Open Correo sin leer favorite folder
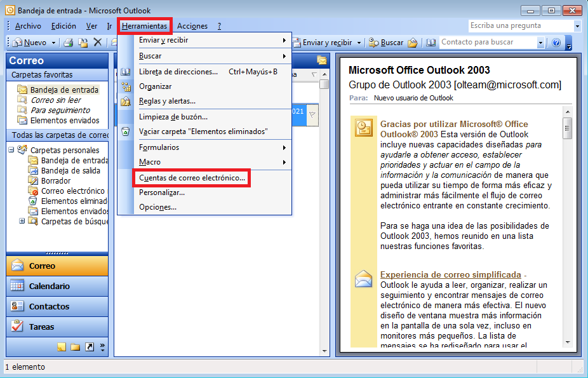The image size is (588, 378). point(49,100)
